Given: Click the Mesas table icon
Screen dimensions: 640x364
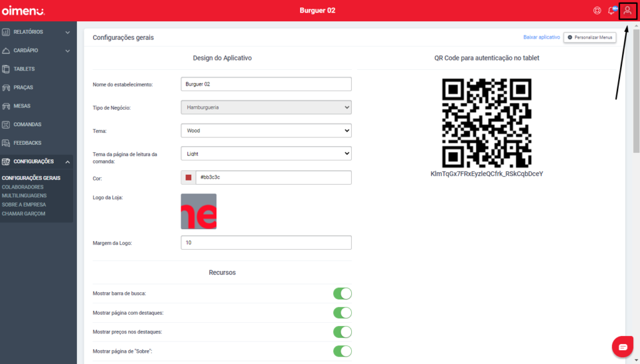Looking at the screenshot, I should pyautogui.click(x=6, y=106).
